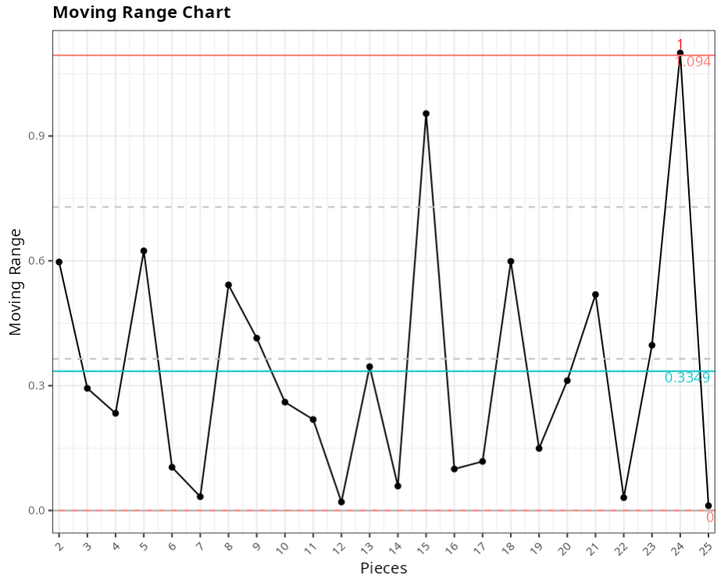The width and height of the screenshot is (728, 586).
Task: Click the 'Moving Range' y-axis title
Action: (16, 282)
